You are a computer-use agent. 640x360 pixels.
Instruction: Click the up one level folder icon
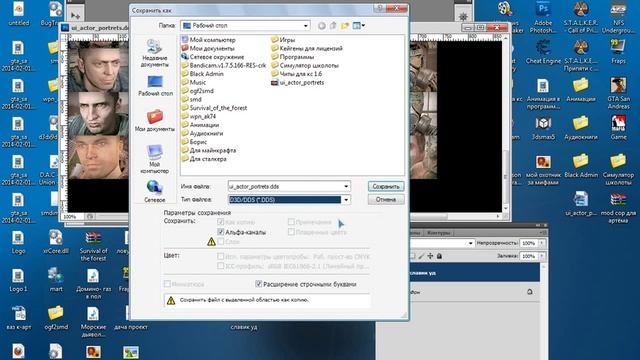333,26
